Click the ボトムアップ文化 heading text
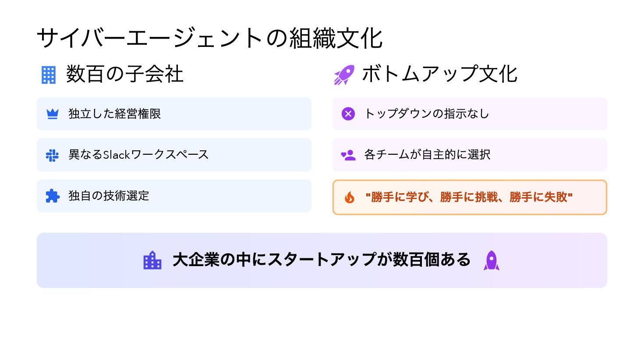 tap(439, 74)
